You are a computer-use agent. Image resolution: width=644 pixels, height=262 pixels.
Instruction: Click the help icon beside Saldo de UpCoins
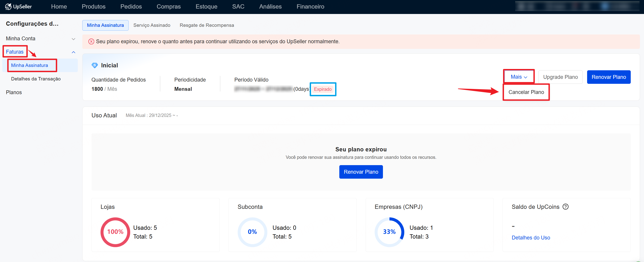click(x=565, y=207)
